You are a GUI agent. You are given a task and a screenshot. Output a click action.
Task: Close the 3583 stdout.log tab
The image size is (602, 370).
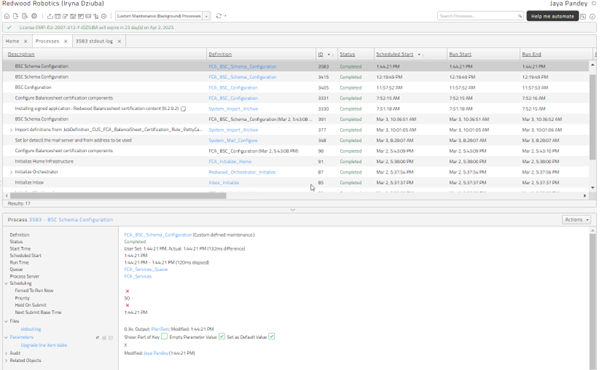point(119,41)
